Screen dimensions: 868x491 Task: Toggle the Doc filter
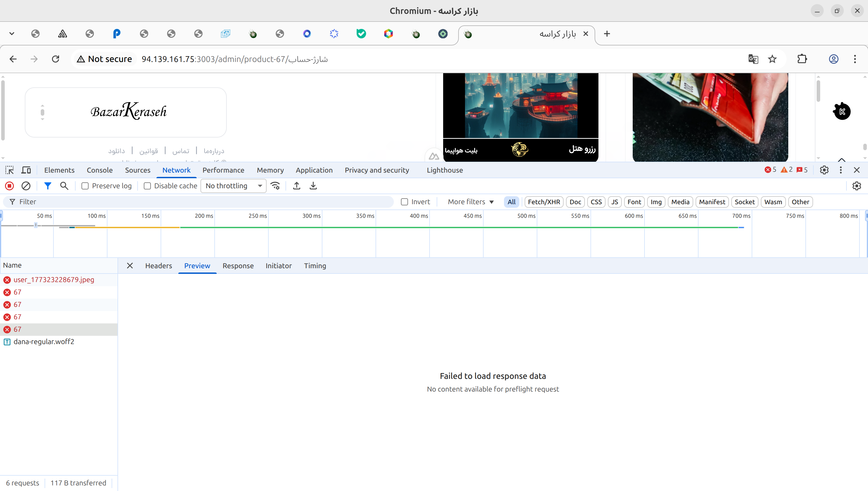pyautogui.click(x=575, y=202)
